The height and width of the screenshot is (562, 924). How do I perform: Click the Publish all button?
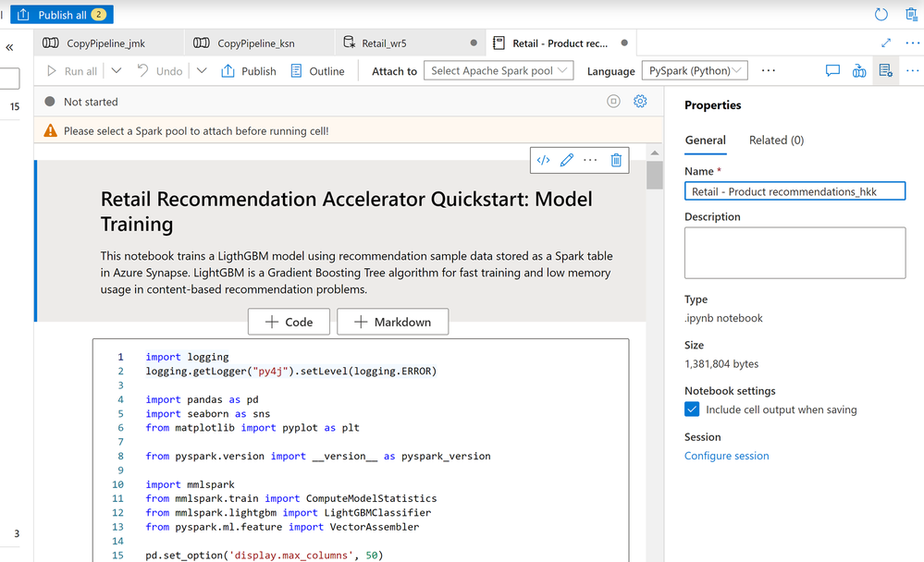[62, 15]
